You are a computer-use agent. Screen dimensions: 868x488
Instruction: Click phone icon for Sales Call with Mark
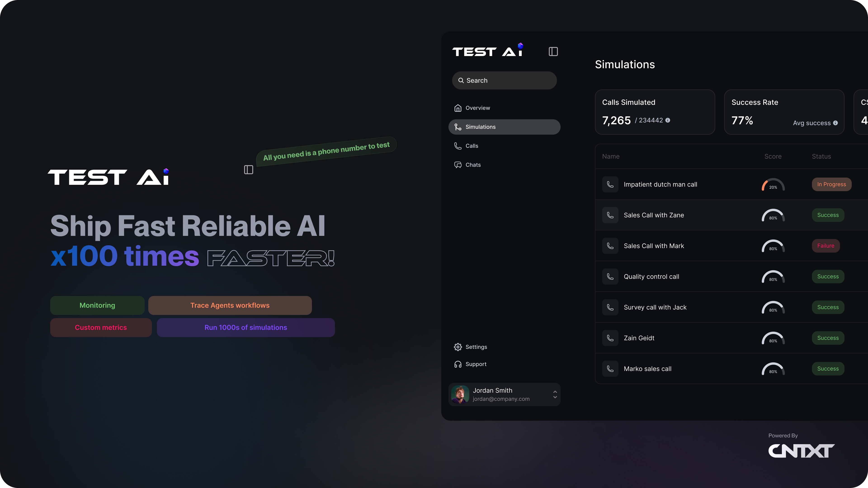[x=610, y=246]
